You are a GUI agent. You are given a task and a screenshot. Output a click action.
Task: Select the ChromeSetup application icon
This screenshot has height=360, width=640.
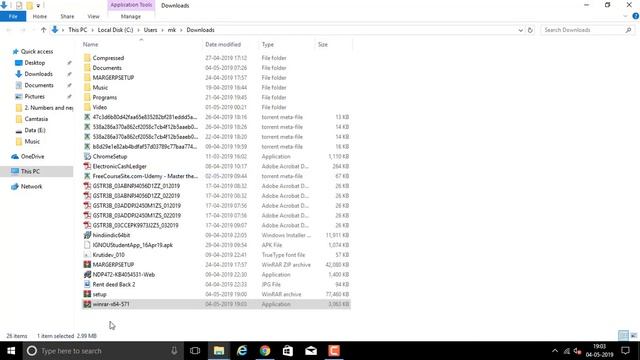(87, 156)
